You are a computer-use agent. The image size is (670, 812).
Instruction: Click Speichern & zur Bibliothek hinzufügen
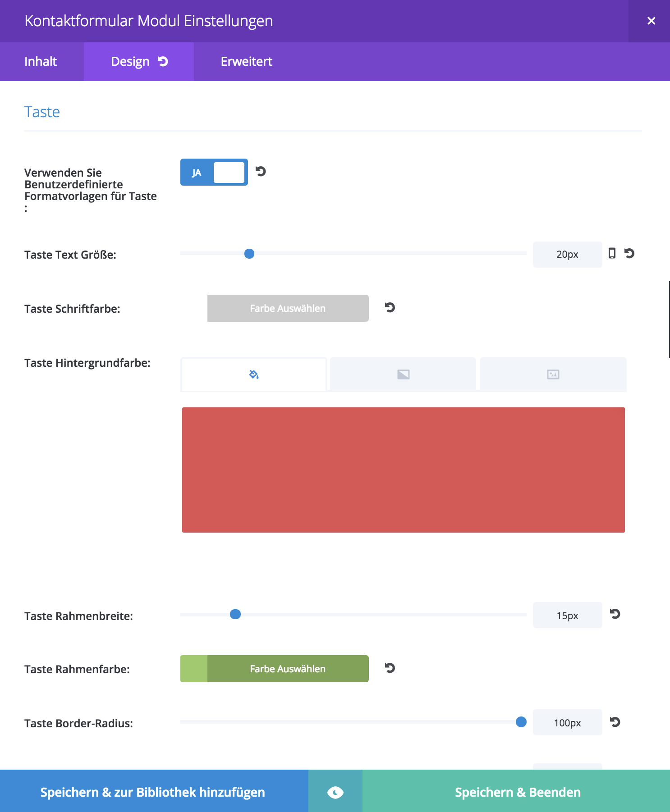pos(153,792)
